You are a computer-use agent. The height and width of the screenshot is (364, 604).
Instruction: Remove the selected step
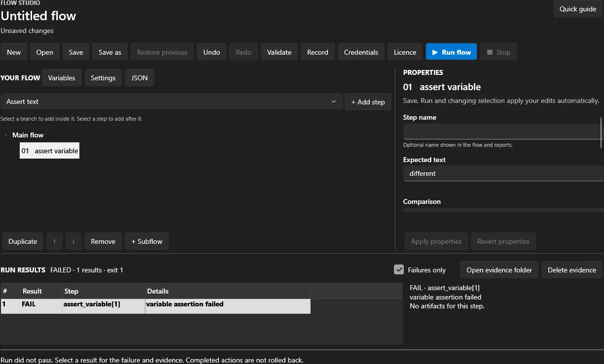pyautogui.click(x=103, y=241)
